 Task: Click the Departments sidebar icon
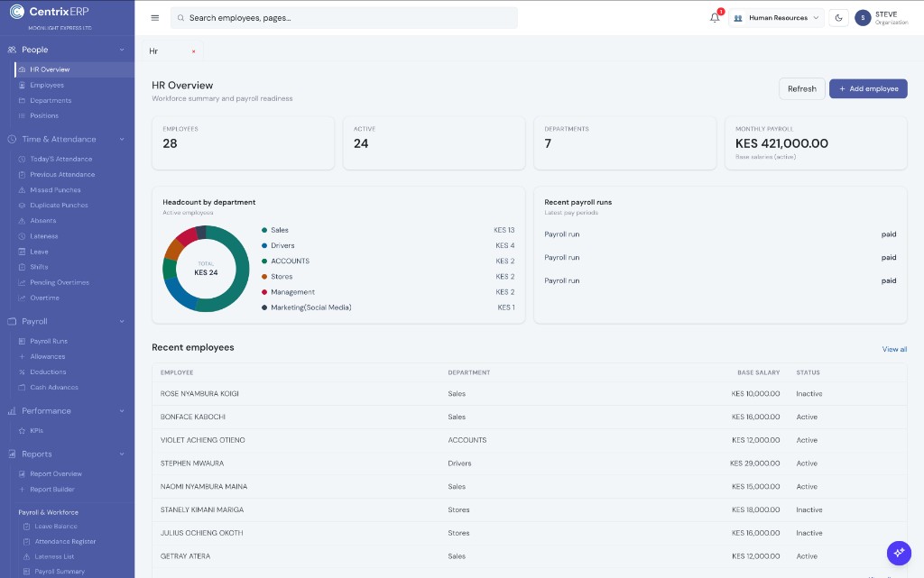22,101
